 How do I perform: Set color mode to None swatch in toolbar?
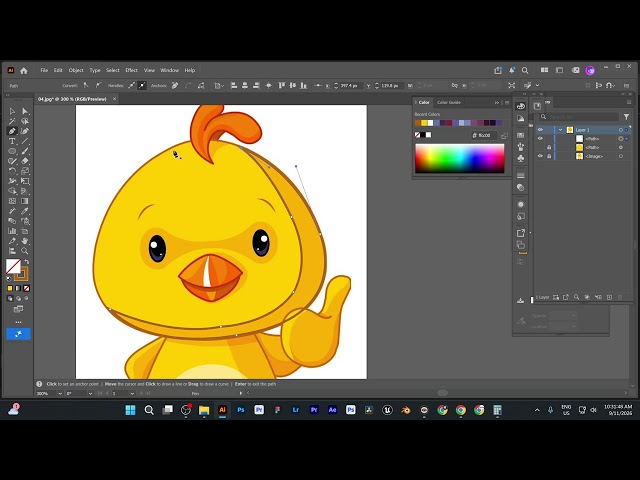coord(27,288)
